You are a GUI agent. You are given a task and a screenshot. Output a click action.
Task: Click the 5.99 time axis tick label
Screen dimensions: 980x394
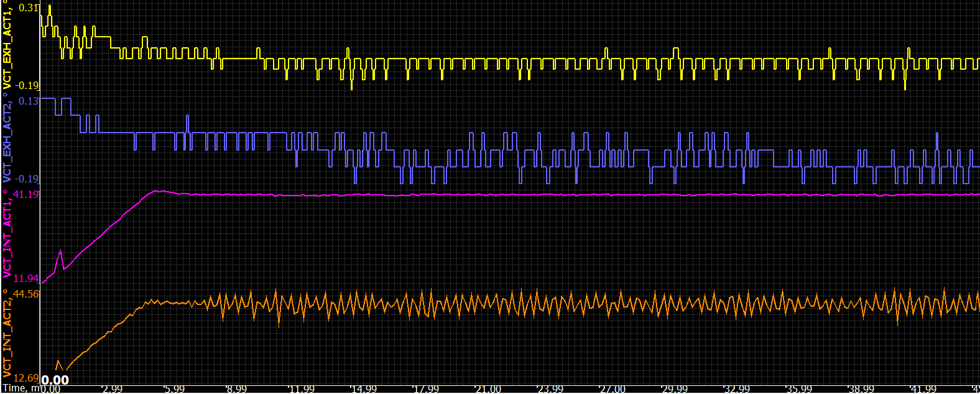pyautogui.click(x=174, y=389)
